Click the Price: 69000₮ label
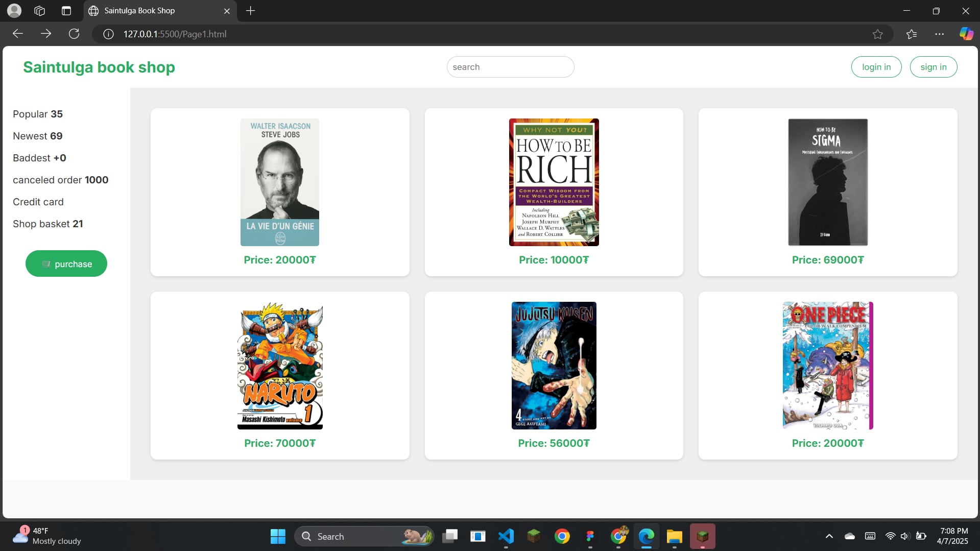This screenshot has width=980, height=551. (x=828, y=260)
